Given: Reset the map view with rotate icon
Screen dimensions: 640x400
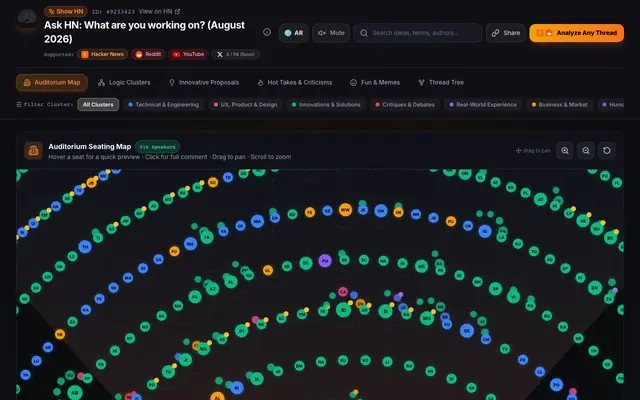Looking at the screenshot, I should (607, 151).
